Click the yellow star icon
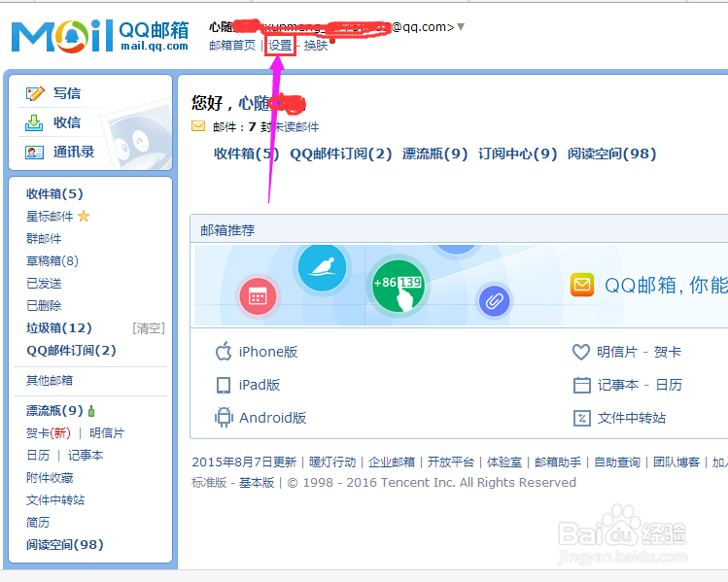Screen dimensions: 728x582 (x=84, y=216)
